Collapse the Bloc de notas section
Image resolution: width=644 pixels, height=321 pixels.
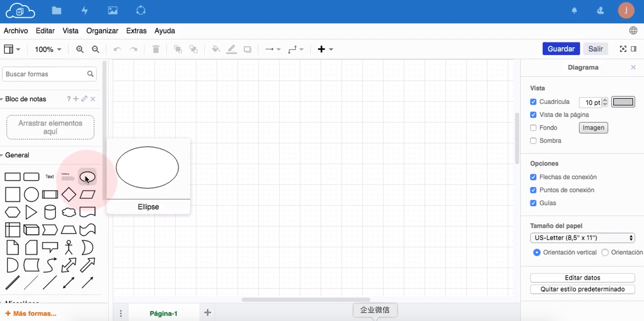click(2, 99)
